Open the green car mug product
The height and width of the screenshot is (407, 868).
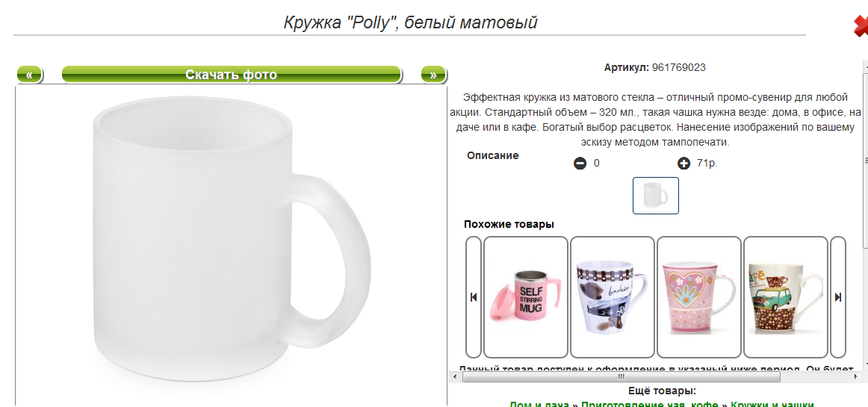786,297
